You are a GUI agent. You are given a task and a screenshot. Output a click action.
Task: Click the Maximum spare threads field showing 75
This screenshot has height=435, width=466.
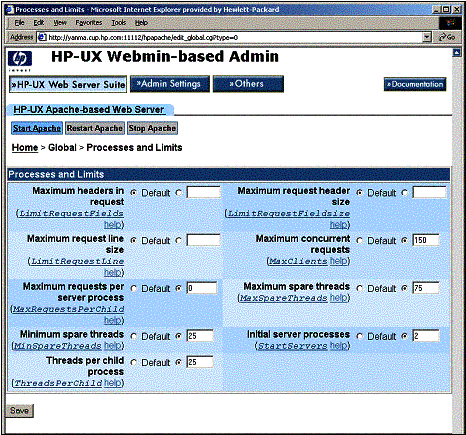tap(426, 288)
